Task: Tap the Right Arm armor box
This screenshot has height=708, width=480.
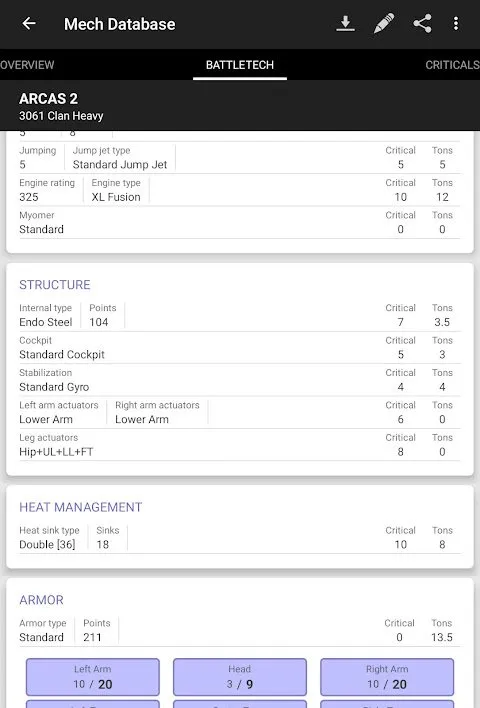Action: coord(387,677)
